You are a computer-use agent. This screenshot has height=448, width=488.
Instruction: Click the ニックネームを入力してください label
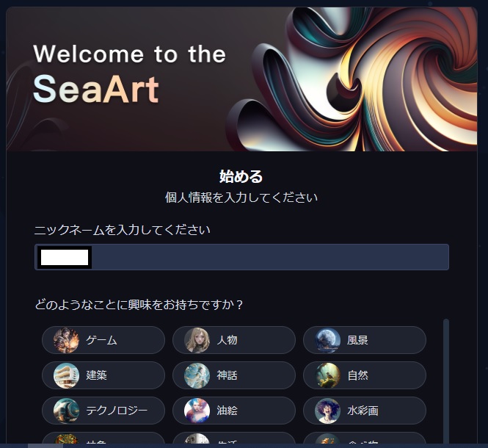tap(122, 230)
